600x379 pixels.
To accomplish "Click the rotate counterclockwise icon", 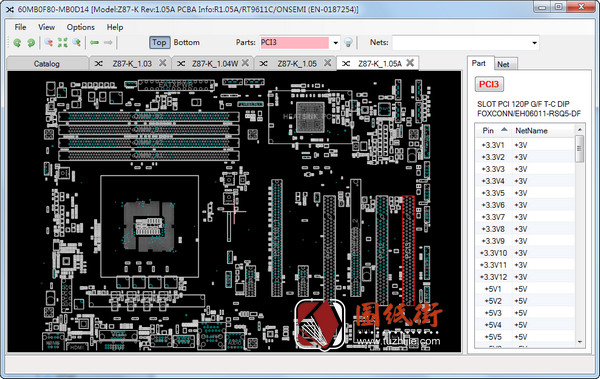I will pos(17,42).
